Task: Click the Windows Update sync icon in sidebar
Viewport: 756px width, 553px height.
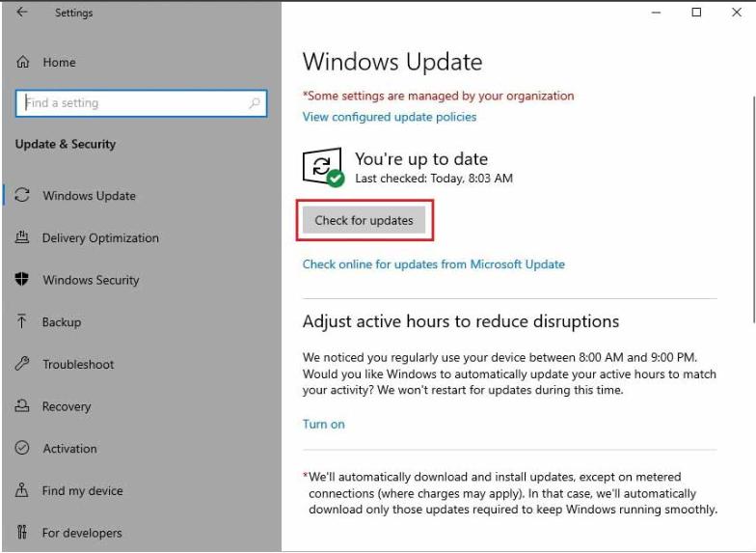Action: click(x=23, y=195)
